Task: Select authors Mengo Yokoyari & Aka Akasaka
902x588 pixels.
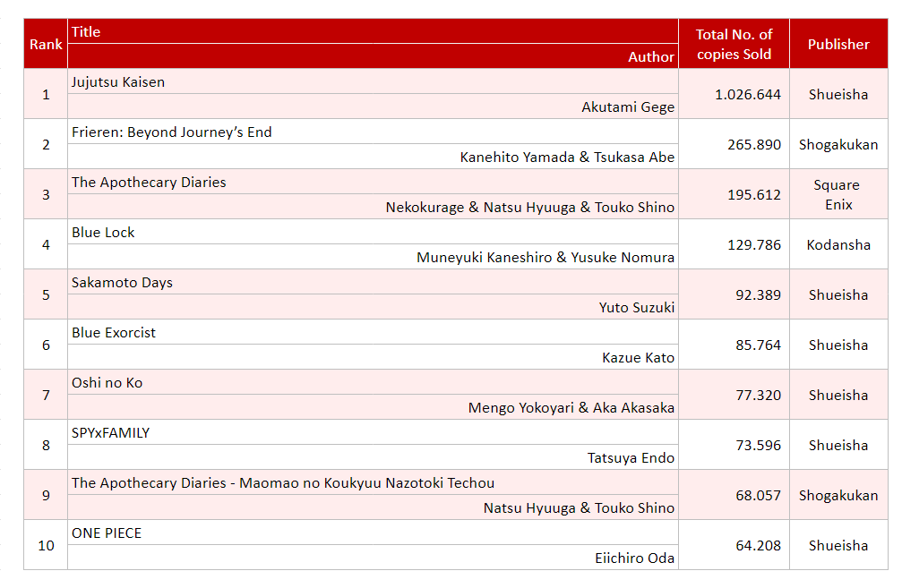Action: tap(571, 407)
